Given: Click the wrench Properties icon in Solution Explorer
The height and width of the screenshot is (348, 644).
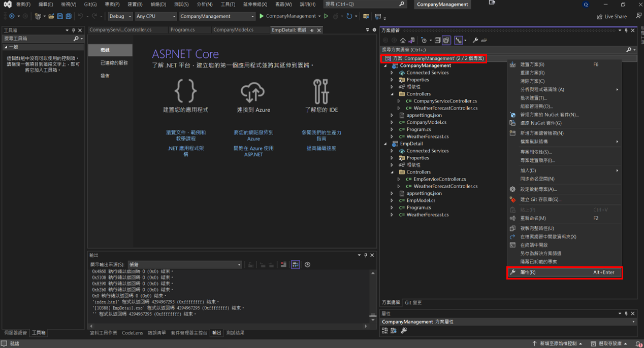Looking at the screenshot, I should 475,40.
